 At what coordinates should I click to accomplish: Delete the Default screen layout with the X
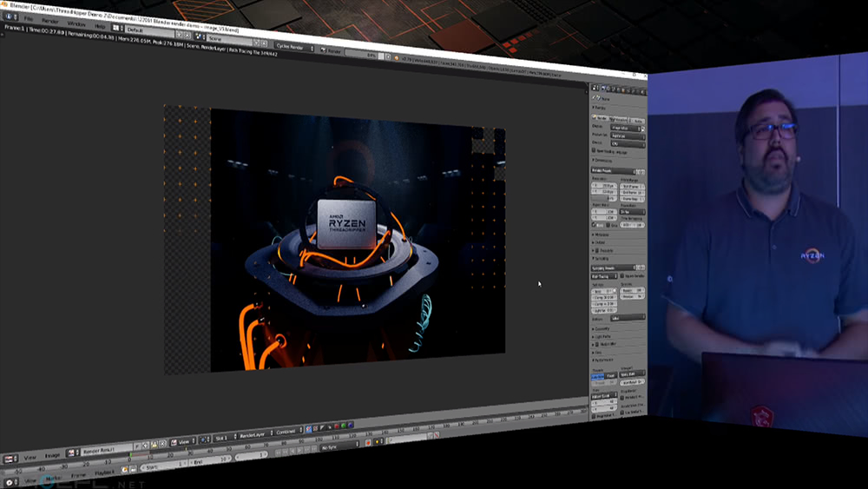pyautogui.click(x=187, y=36)
